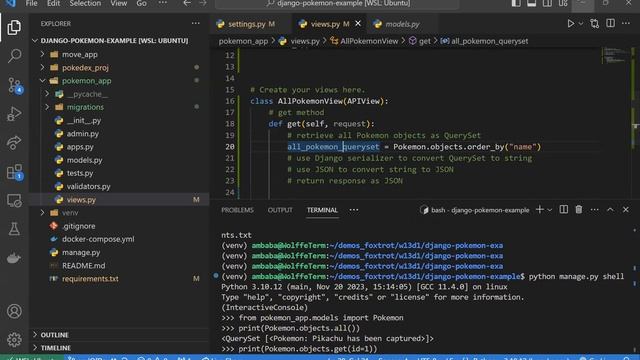The image size is (640, 360).
Task: Click the code minimap
Action: click(615, 56)
